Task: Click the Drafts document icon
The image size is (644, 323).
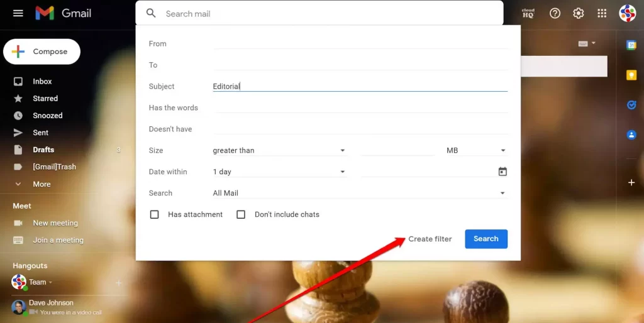Action: click(18, 150)
